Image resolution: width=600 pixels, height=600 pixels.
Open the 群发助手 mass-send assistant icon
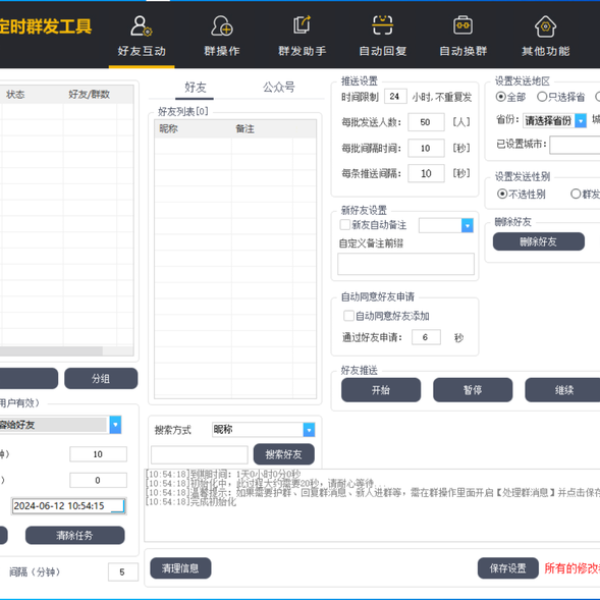(302, 28)
